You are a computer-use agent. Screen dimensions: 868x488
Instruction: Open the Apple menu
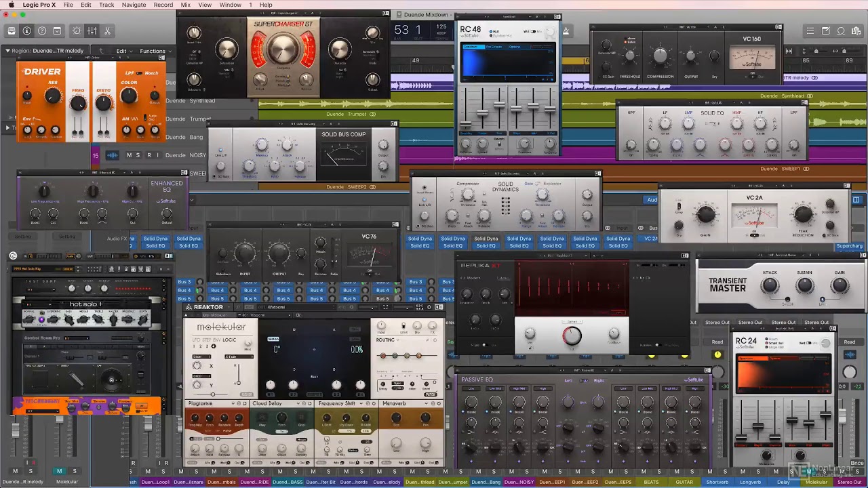click(x=11, y=5)
